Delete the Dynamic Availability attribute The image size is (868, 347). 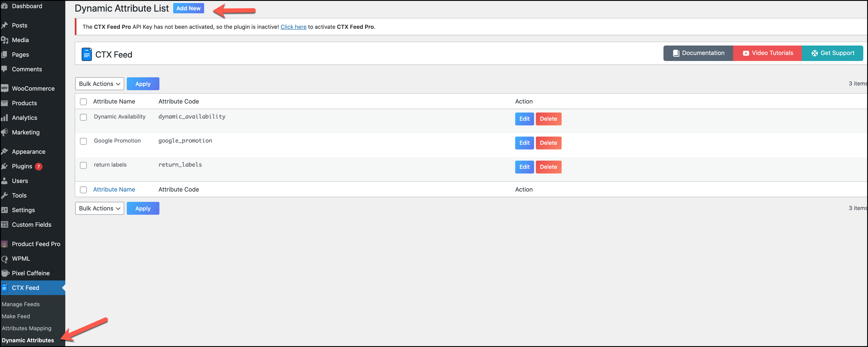tap(549, 119)
